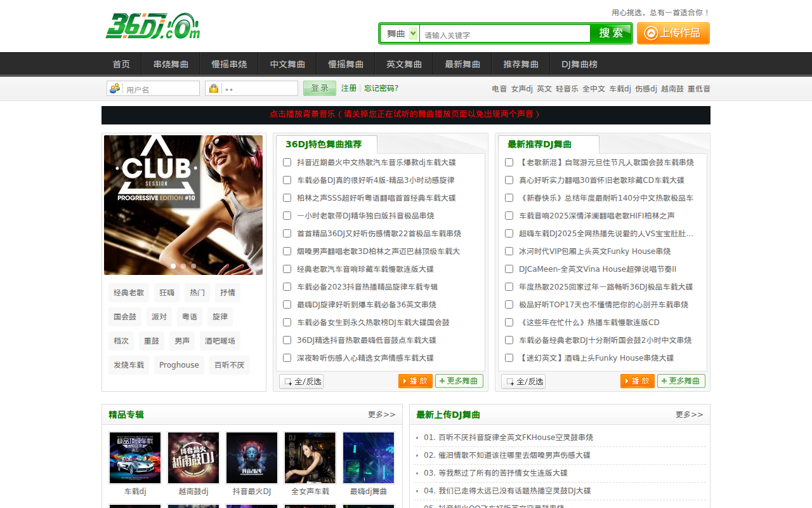Select the second carousel dot indicator
Screen dimensions: 812x508
click(x=183, y=266)
